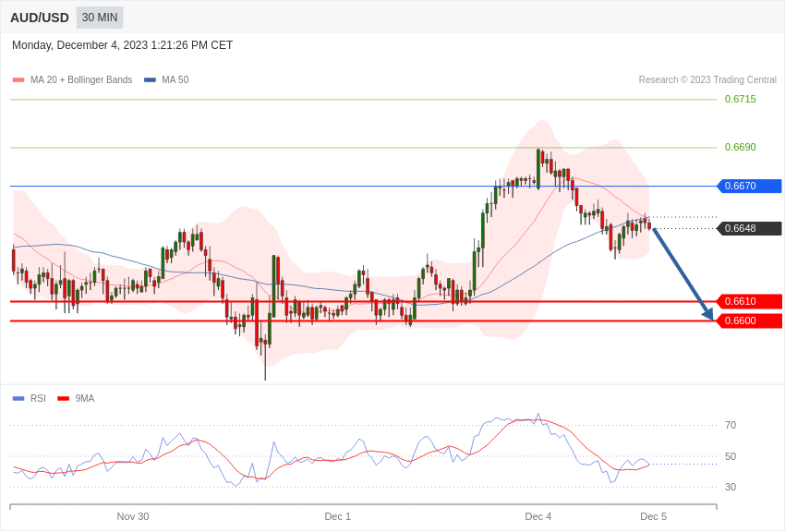The height and width of the screenshot is (532, 785).
Task: Click the blue 0.6670 pivot price tag
Action: point(750,186)
